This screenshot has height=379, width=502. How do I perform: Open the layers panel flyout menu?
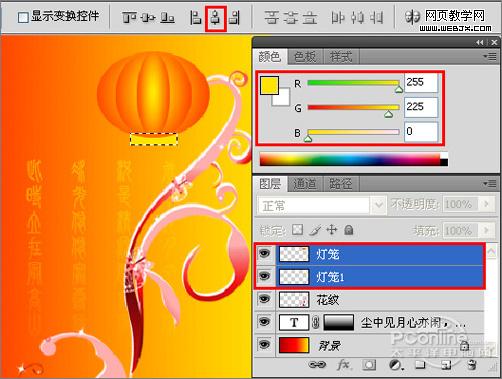point(490,183)
